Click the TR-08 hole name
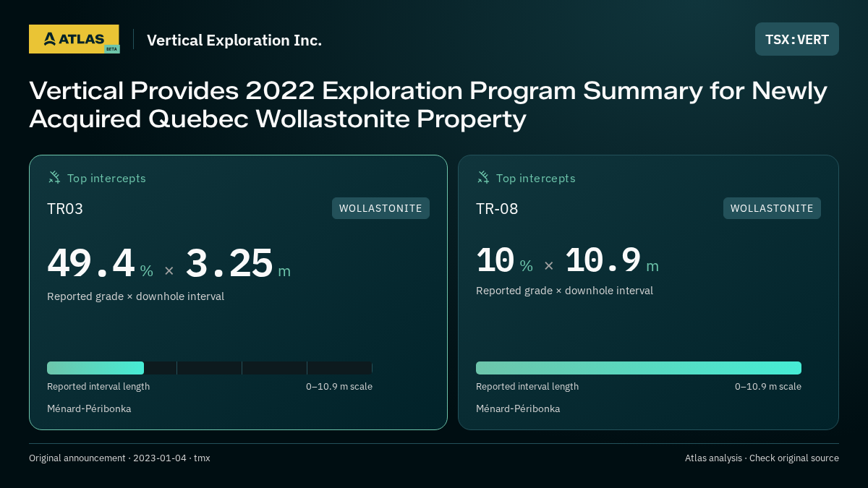This screenshot has height=488, width=868. [497, 209]
